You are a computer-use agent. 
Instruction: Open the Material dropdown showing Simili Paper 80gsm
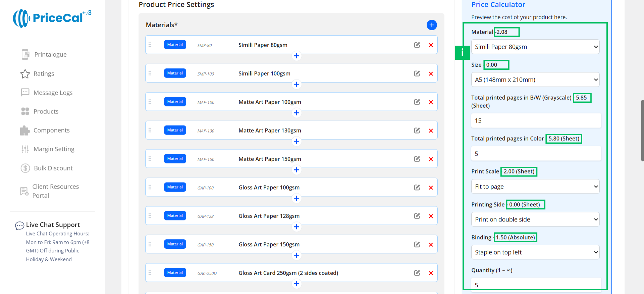[535, 47]
